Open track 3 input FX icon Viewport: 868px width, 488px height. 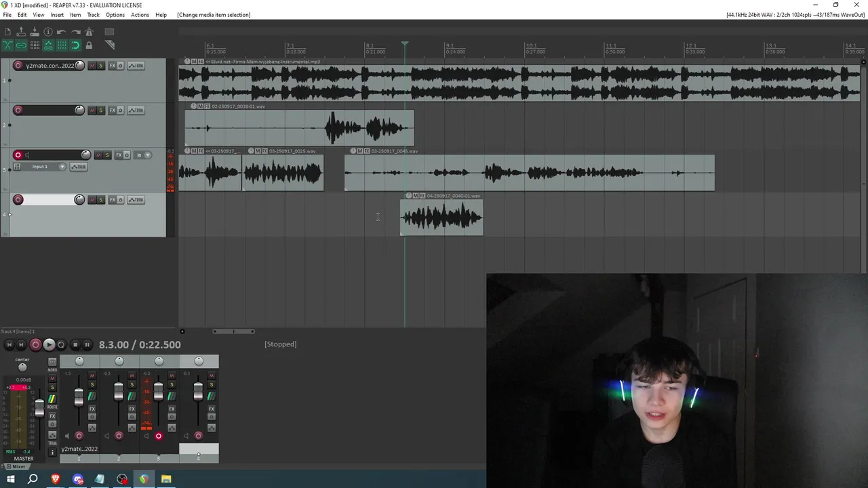pos(17,167)
